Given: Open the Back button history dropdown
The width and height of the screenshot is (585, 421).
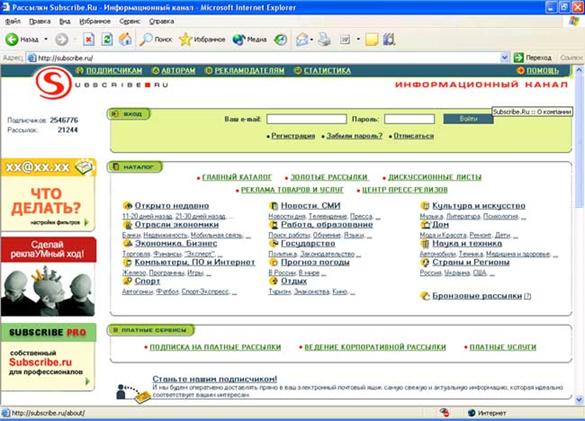Looking at the screenshot, I should (x=46, y=39).
